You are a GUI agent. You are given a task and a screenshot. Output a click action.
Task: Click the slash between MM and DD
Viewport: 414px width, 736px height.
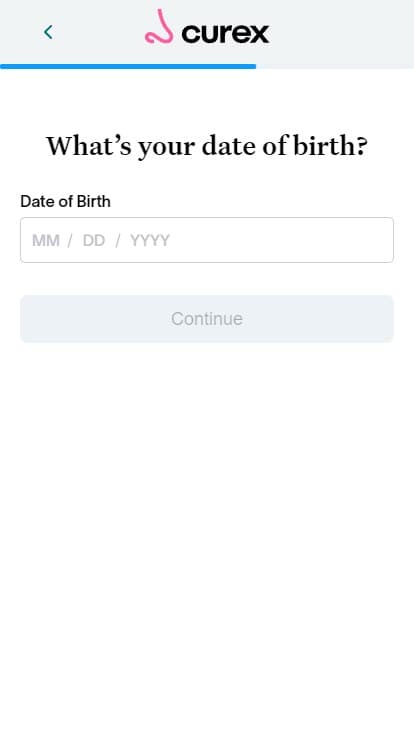[x=70, y=241]
